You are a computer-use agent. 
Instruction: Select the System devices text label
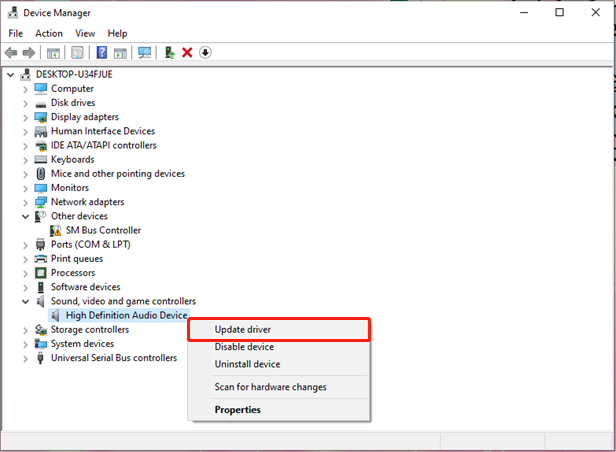click(x=82, y=344)
